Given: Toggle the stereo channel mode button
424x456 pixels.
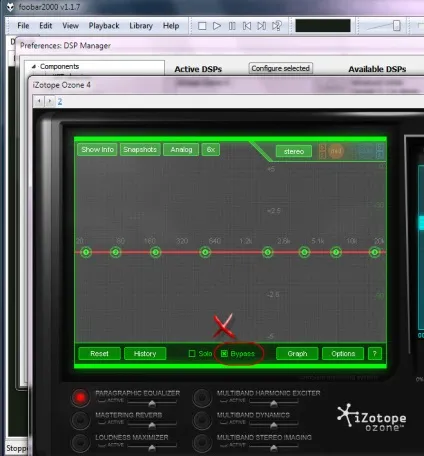Looking at the screenshot, I should (x=294, y=151).
